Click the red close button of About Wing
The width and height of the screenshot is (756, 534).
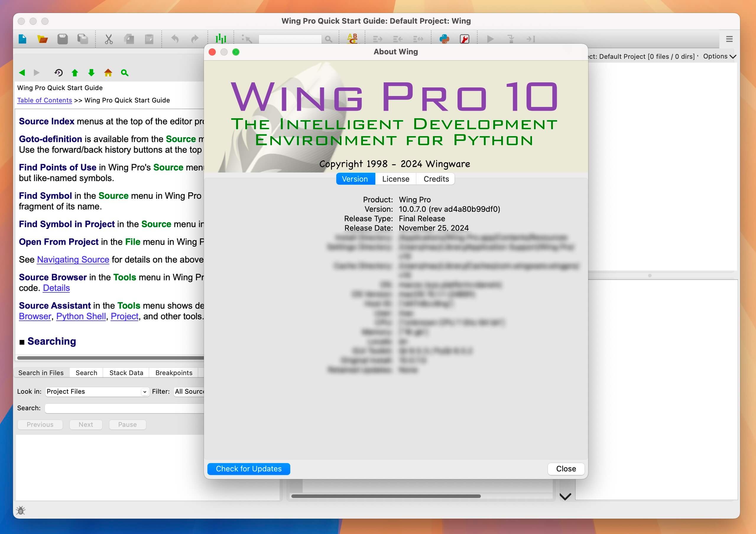tap(212, 52)
